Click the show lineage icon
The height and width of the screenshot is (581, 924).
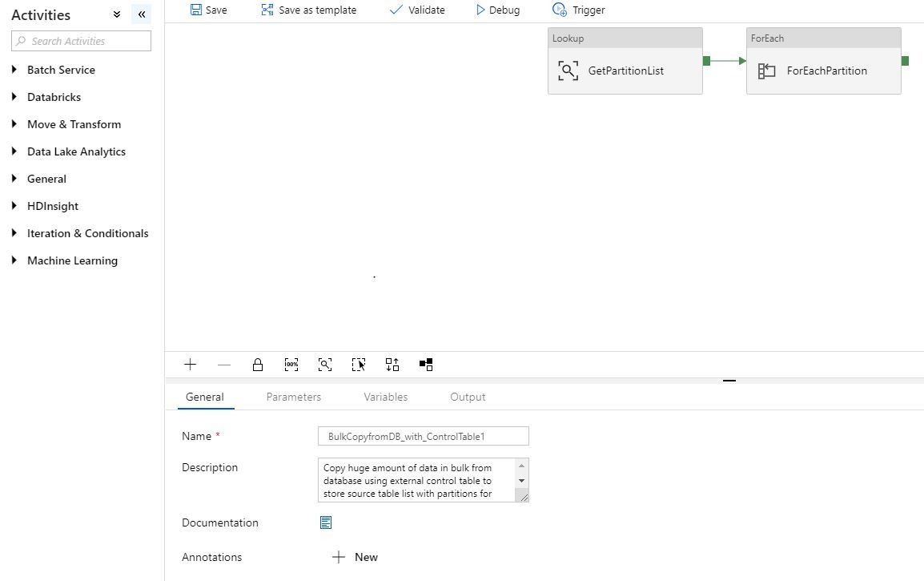coord(426,365)
